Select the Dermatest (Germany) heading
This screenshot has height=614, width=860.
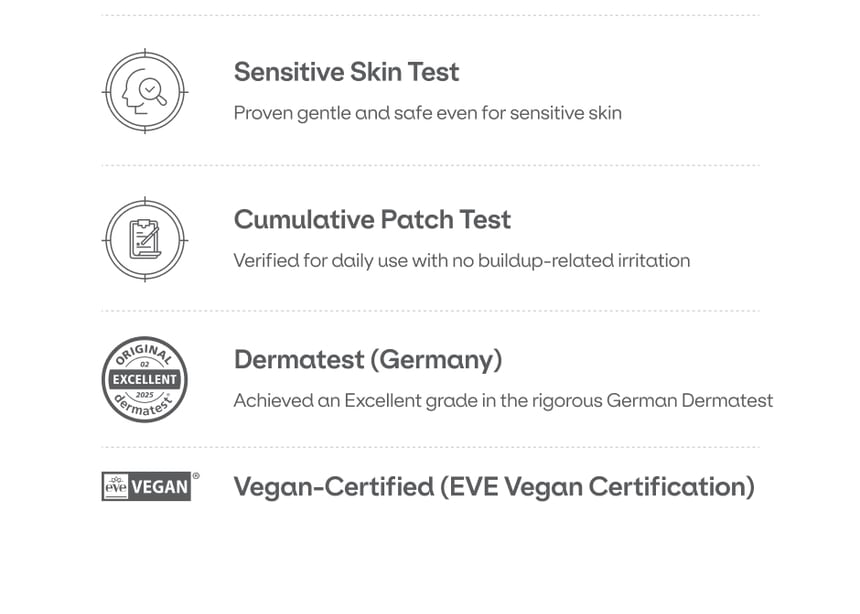[368, 359]
